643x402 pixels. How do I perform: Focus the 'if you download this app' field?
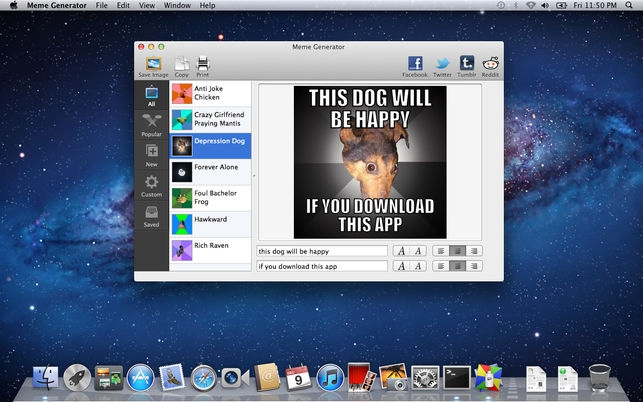[x=322, y=266]
